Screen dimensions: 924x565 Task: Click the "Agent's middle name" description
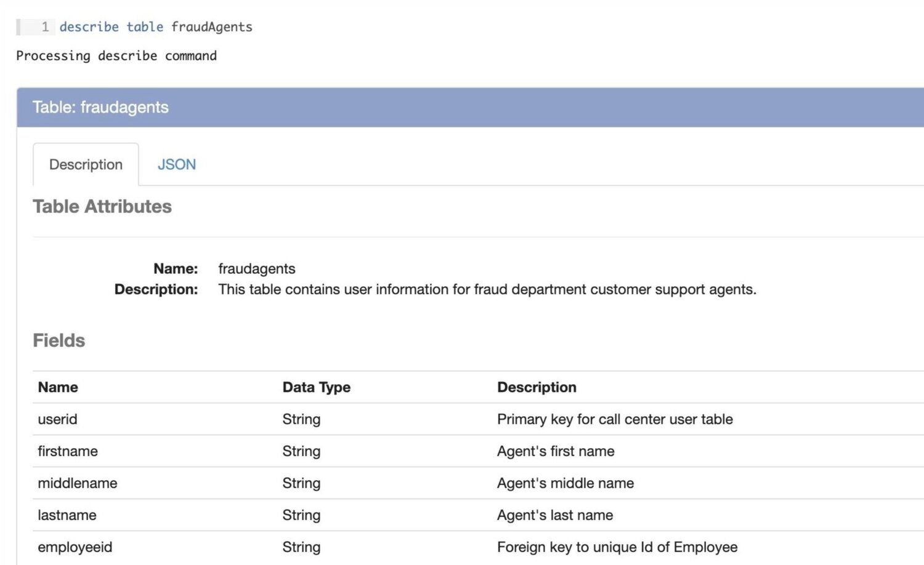(565, 483)
